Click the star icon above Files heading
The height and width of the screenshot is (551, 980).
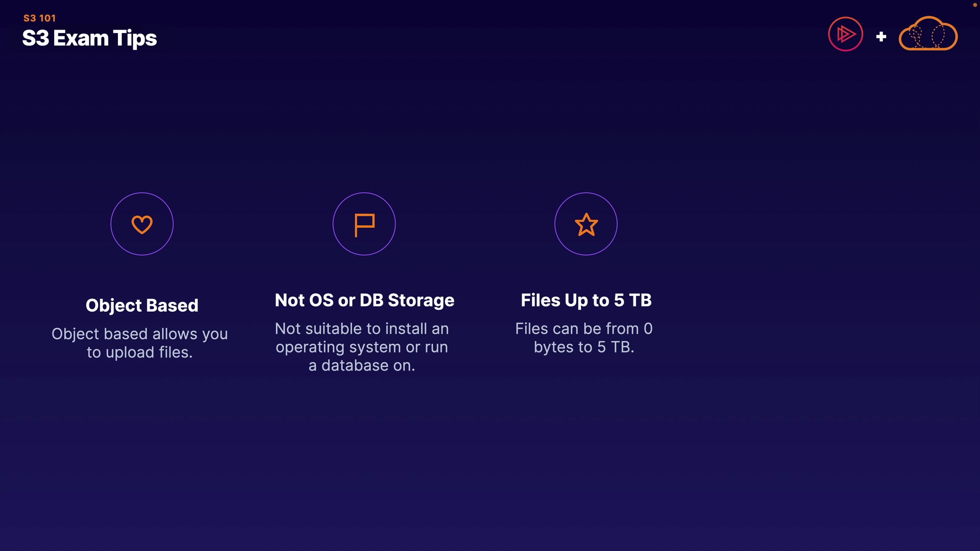click(586, 224)
